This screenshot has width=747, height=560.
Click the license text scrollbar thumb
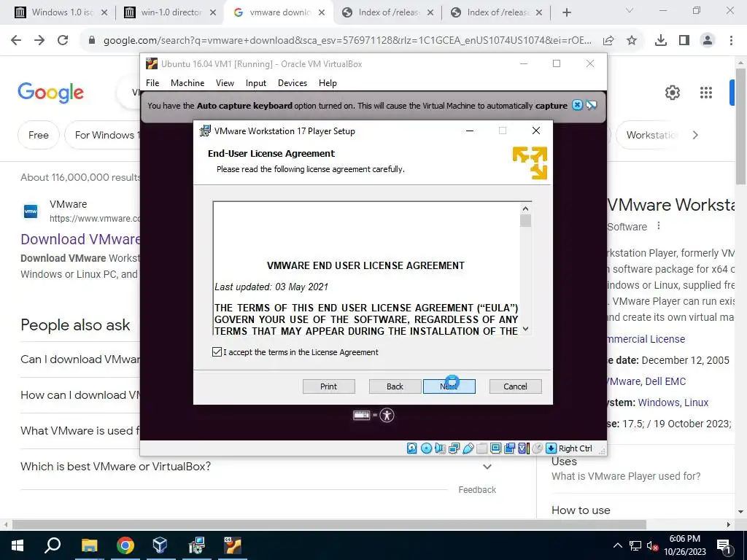(x=525, y=221)
